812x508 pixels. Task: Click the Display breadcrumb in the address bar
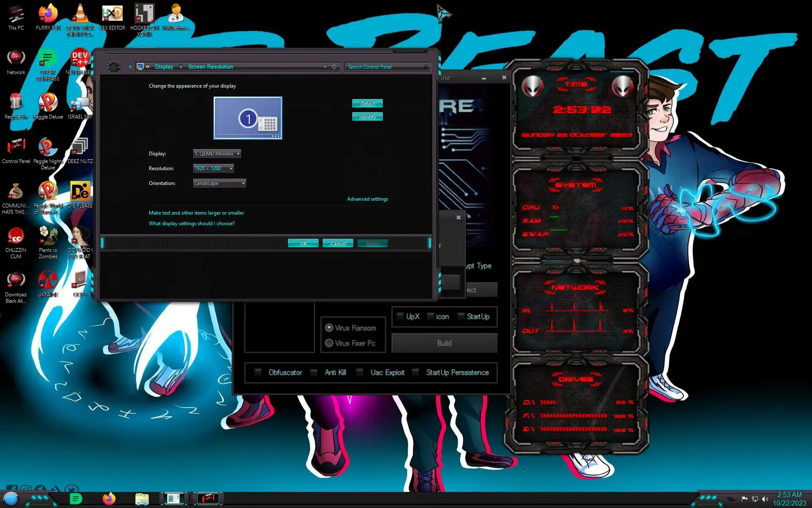(x=164, y=67)
